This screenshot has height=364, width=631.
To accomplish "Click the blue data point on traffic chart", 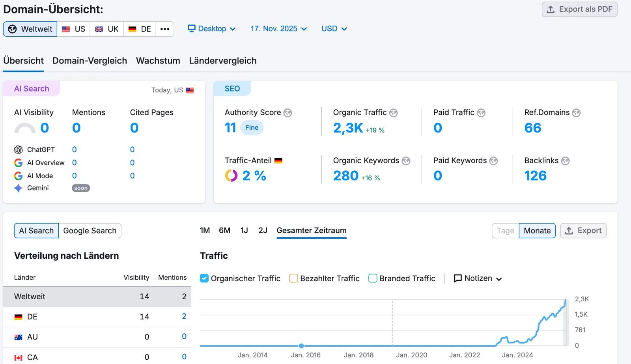I will [x=301, y=346].
